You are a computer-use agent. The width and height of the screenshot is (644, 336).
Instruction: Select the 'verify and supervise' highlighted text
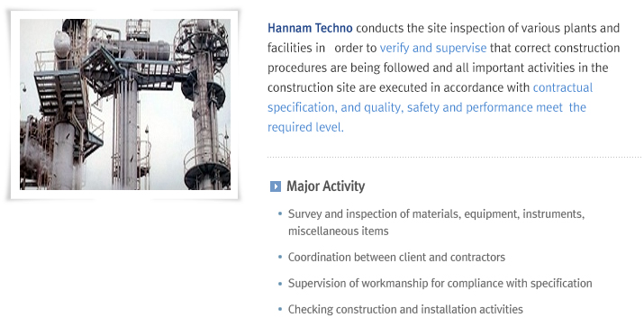(433, 48)
